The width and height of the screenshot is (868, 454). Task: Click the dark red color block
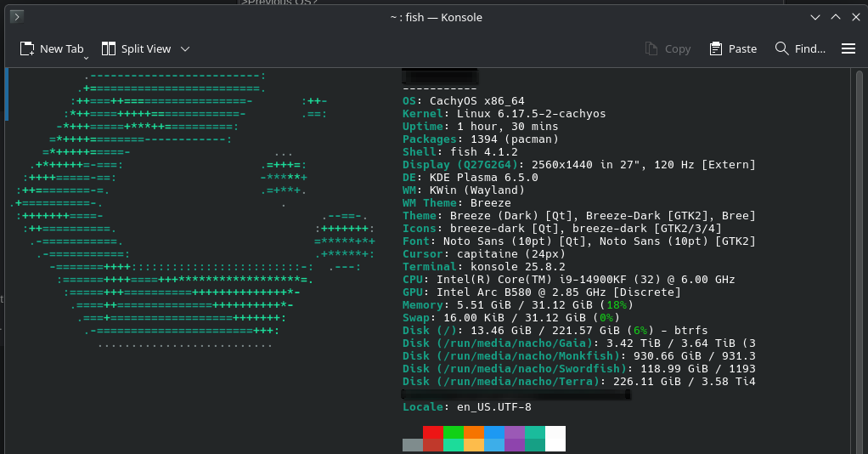433,445
